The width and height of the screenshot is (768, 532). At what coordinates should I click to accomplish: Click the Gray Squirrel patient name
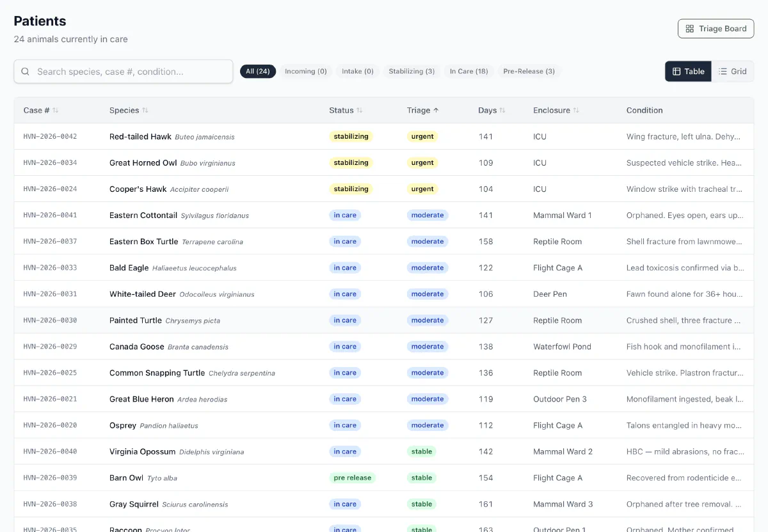[x=134, y=504]
